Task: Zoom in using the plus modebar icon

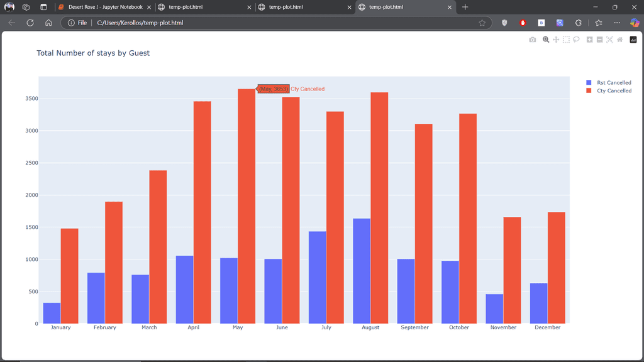Action: tap(589, 40)
